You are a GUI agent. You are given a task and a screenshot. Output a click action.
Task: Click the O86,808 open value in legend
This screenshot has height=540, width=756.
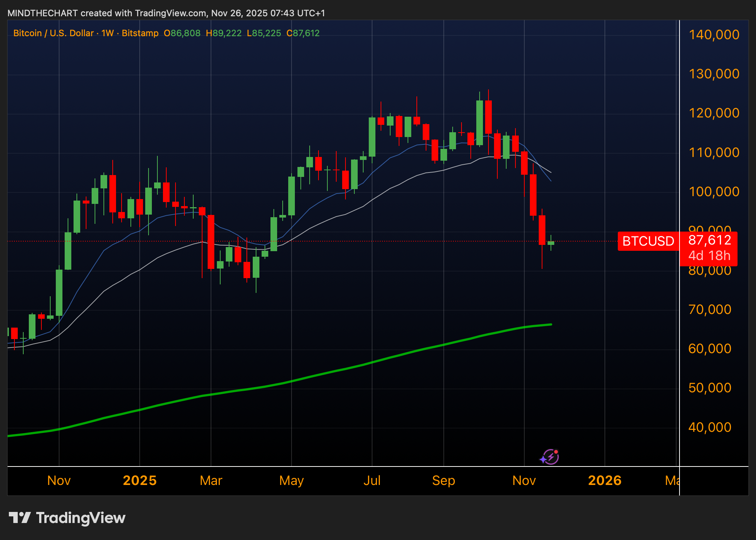tap(182, 33)
